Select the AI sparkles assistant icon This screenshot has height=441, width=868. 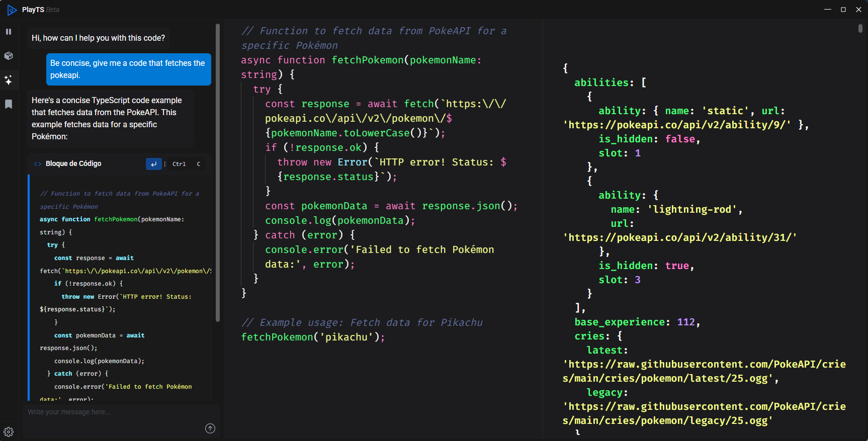click(x=9, y=80)
